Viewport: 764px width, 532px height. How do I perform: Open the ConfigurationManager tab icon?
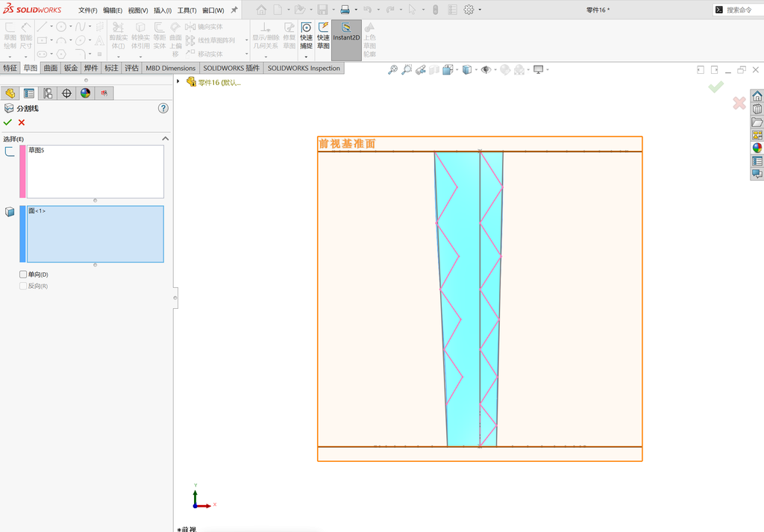(48, 93)
